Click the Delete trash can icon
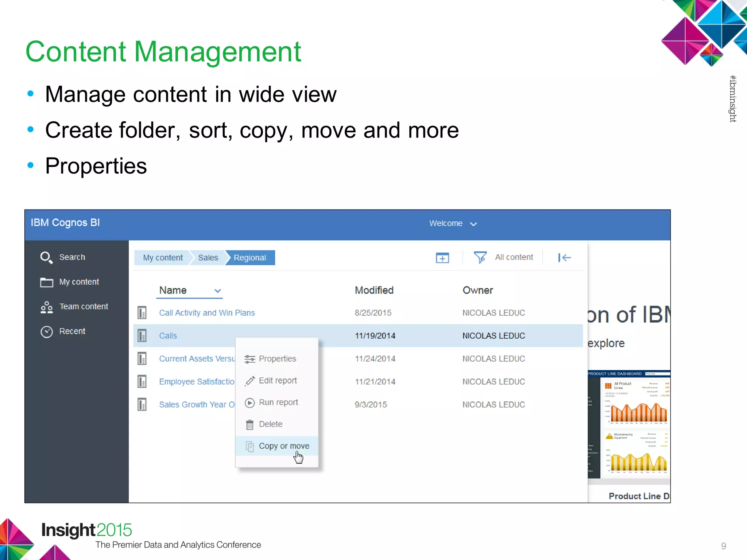Image resolution: width=747 pixels, height=560 pixels. [250, 424]
